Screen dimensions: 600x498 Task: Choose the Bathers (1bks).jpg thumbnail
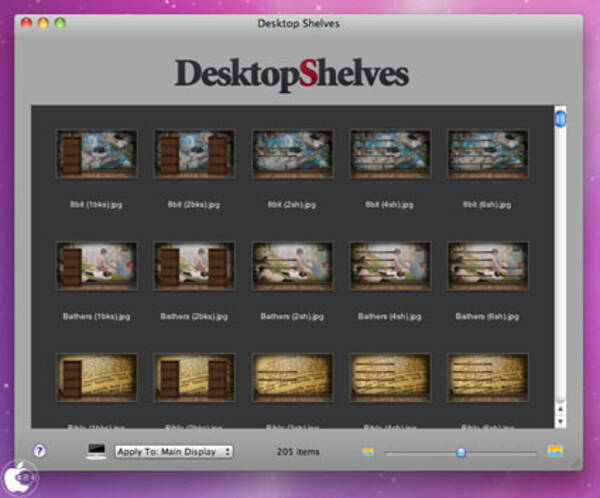click(96, 265)
